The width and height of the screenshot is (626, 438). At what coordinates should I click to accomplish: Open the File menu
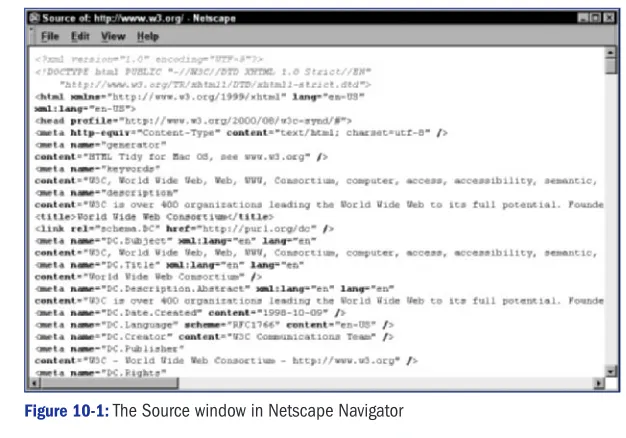(x=50, y=37)
